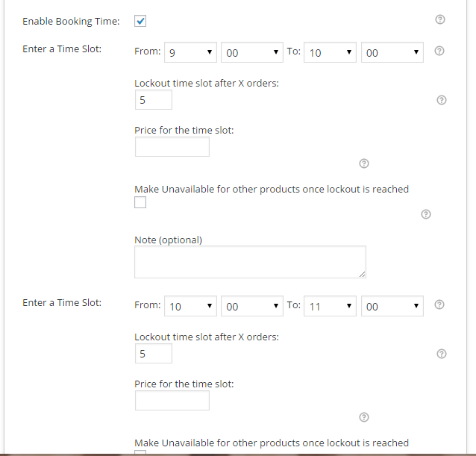Open help icon for first time slot row
This screenshot has height=456, width=476.
tap(439, 51)
